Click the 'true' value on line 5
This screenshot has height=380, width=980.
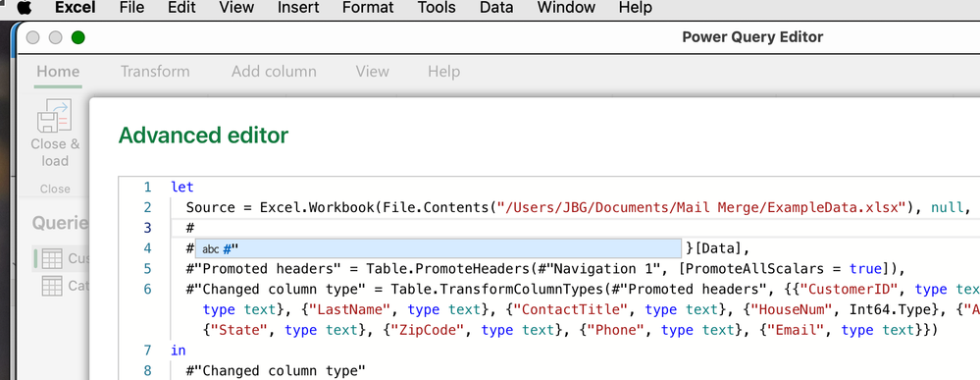coord(865,269)
